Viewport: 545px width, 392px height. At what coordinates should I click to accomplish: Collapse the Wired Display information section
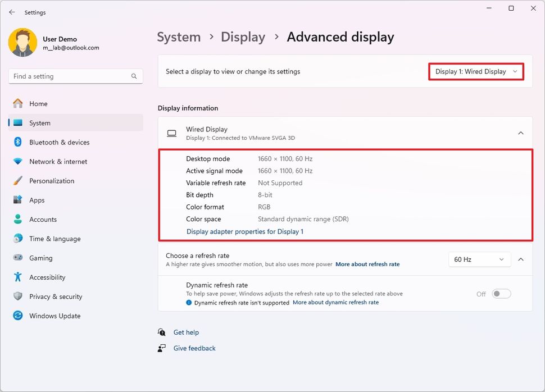520,133
